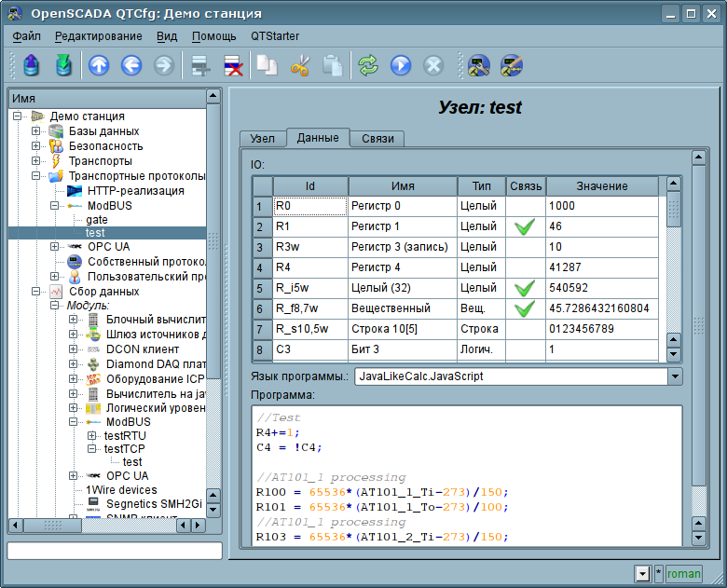
Task: Expand the Базы данных tree node
Action: [x=35, y=131]
